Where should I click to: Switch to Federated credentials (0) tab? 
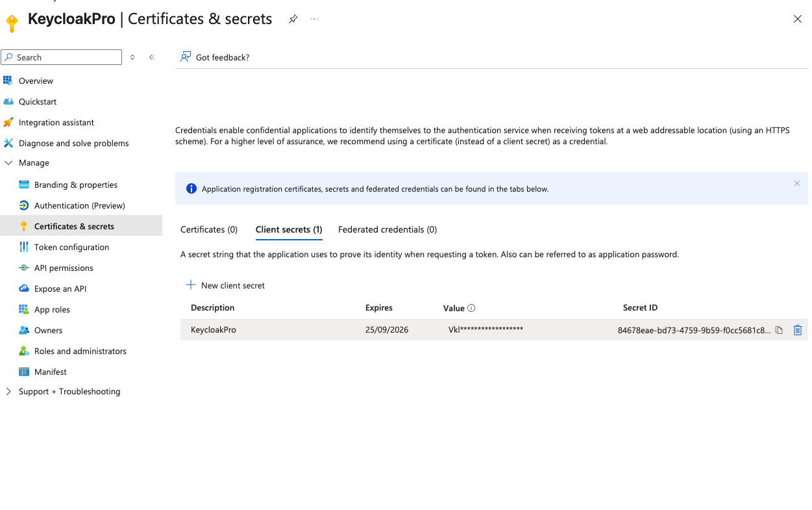[x=388, y=229]
